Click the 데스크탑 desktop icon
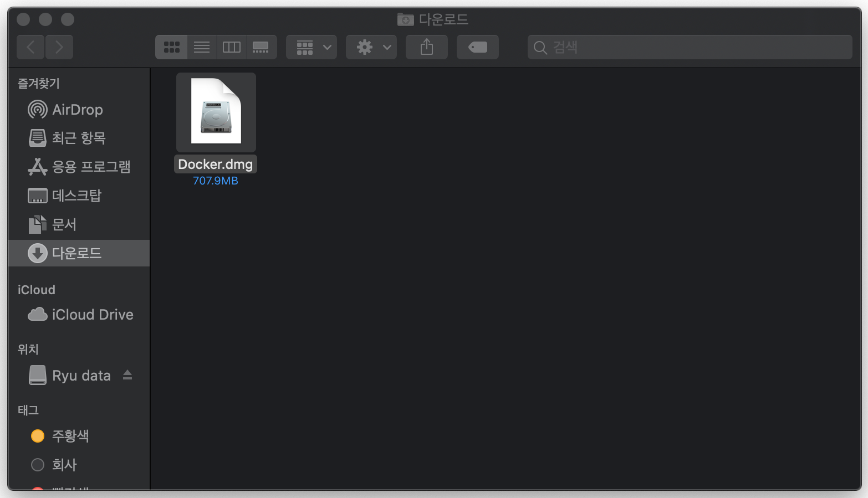 (37, 196)
